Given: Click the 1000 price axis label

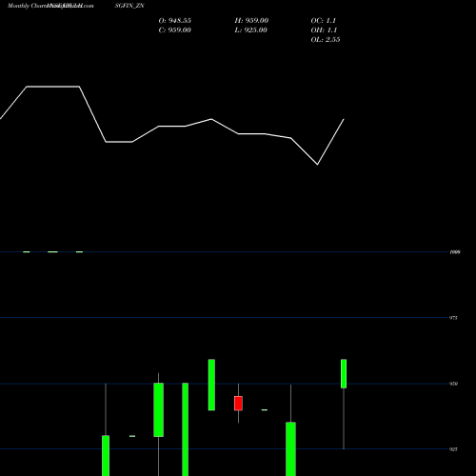Looking at the screenshot, I should click(x=455, y=252).
